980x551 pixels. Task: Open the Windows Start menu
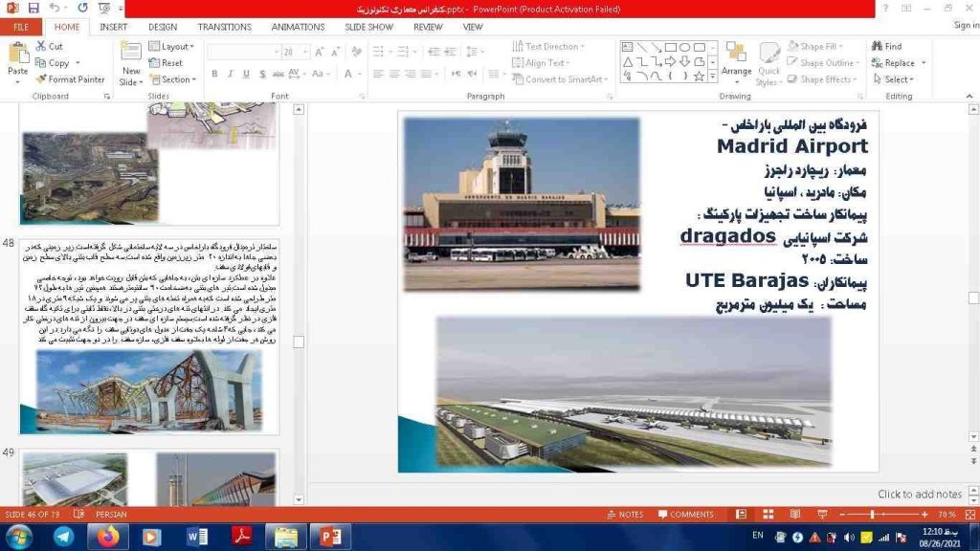[19, 537]
